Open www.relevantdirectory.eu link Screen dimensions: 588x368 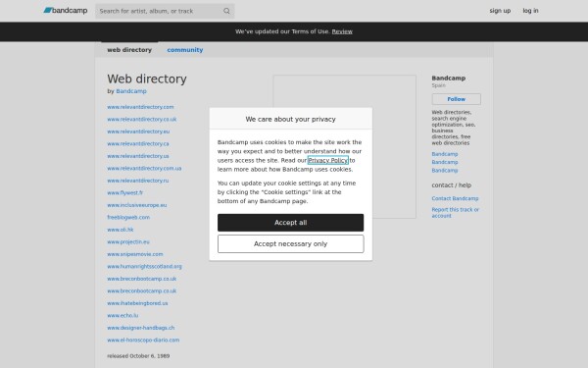[138, 131]
